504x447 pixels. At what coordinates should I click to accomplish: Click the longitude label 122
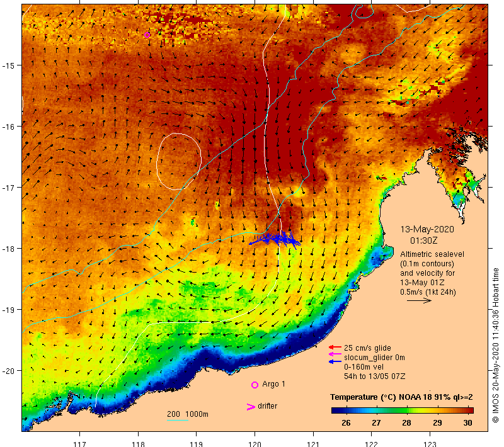[372, 444]
